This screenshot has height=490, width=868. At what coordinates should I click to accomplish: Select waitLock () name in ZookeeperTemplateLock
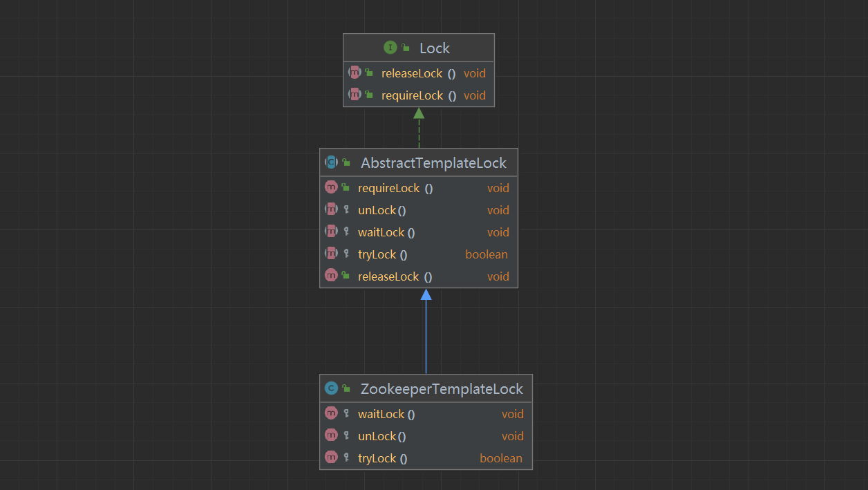[386, 414]
